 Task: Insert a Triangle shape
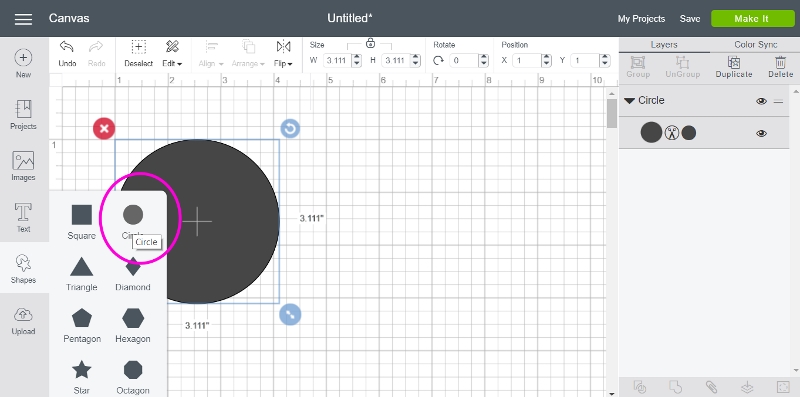[x=82, y=274]
